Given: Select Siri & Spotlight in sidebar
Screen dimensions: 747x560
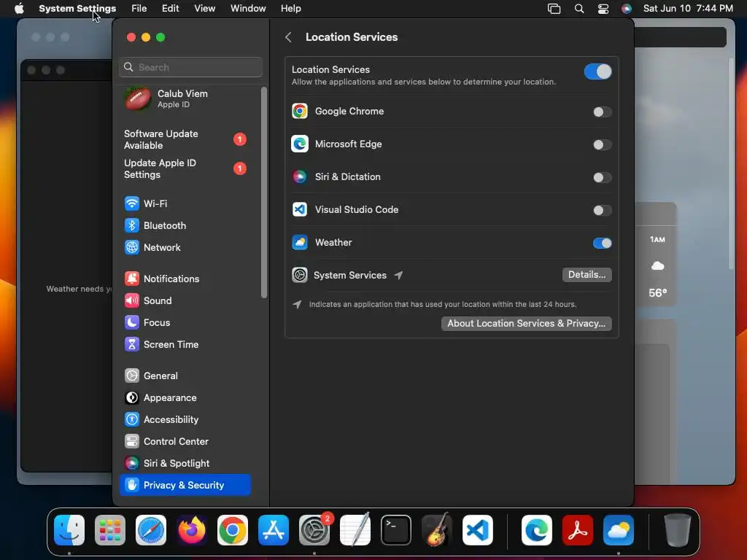Looking at the screenshot, I should coord(185,463).
